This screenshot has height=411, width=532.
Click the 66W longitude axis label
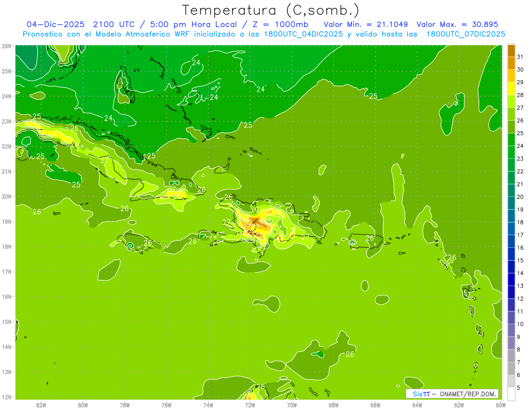[x=376, y=405]
